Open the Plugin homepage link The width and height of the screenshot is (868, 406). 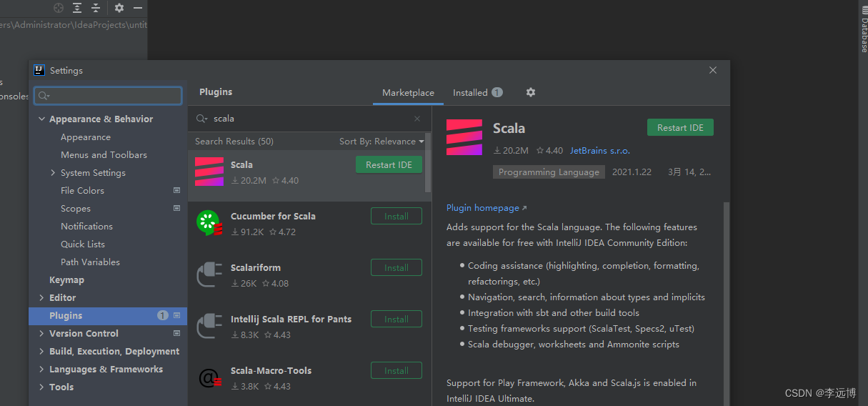coord(487,207)
